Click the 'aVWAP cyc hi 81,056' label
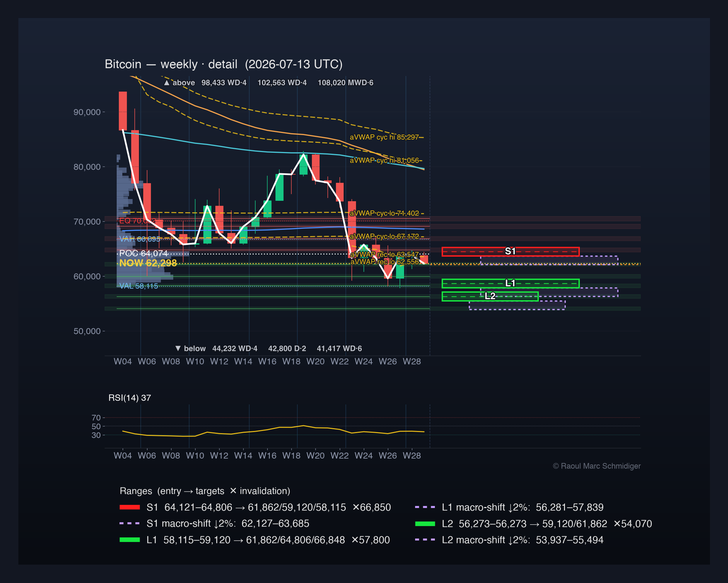The width and height of the screenshot is (728, 583). click(x=384, y=160)
